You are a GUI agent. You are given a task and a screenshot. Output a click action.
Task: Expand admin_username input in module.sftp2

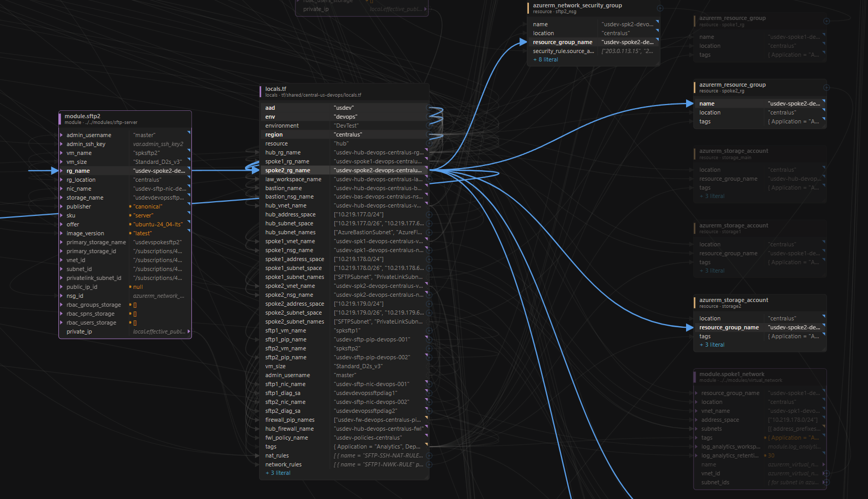click(62, 135)
